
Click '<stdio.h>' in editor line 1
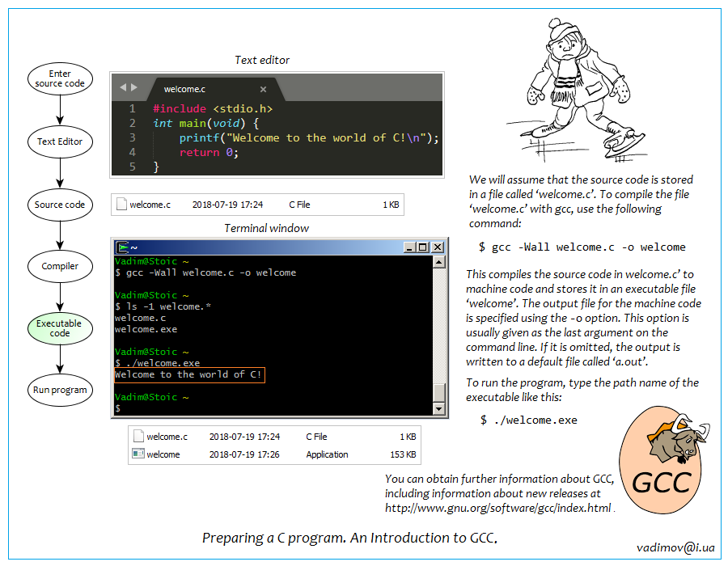pyautogui.click(x=243, y=108)
